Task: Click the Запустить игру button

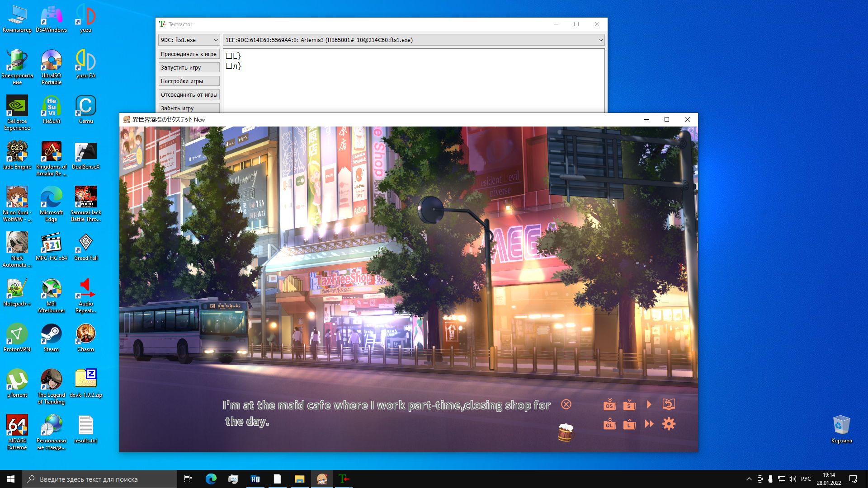Action: click(189, 68)
